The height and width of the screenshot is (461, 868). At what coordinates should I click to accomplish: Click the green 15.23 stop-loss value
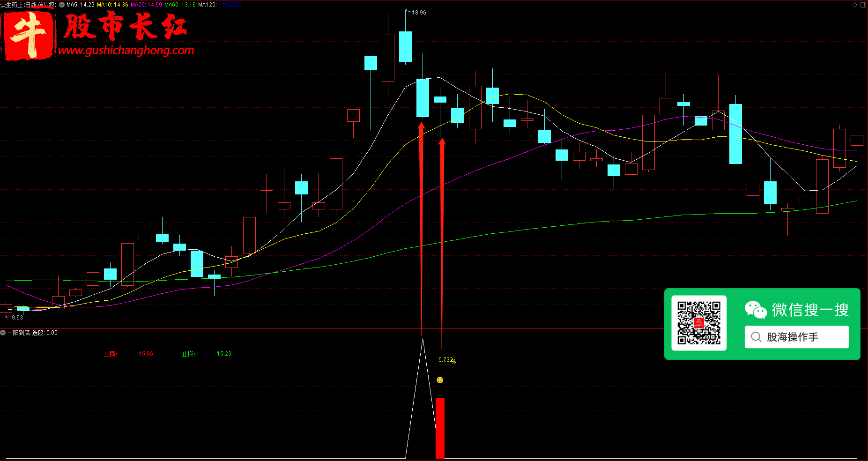224,354
